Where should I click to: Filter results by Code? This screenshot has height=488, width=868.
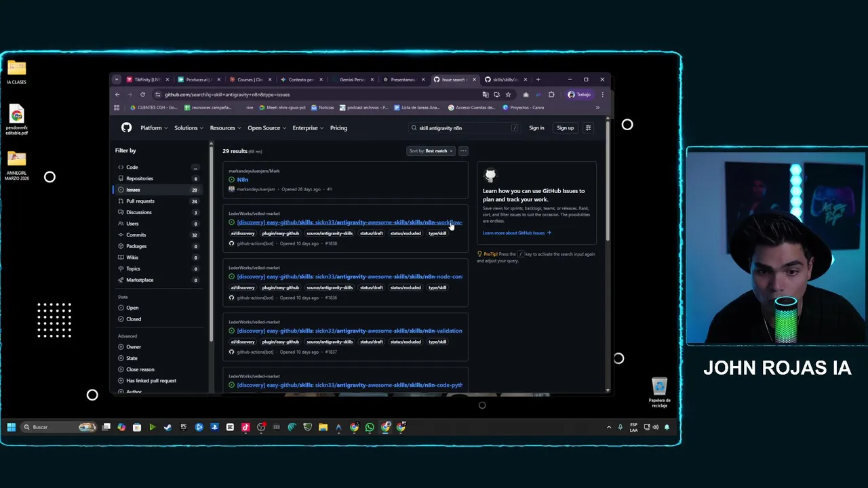pyautogui.click(x=157, y=167)
